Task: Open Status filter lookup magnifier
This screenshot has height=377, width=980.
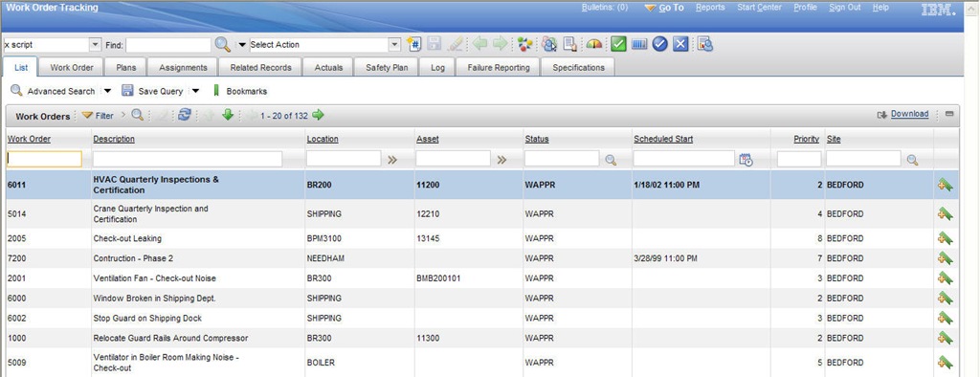Action: point(611,160)
